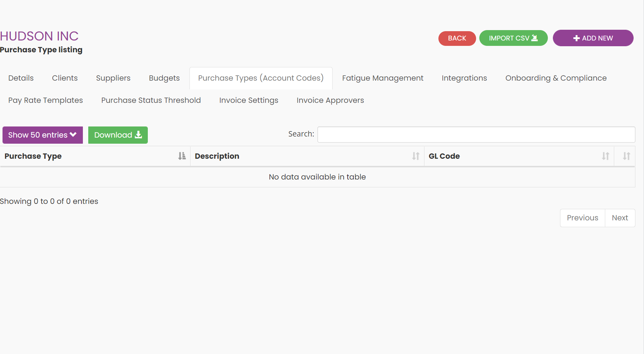Click 'No data available in table' message
The height and width of the screenshot is (354, 644).
(x=318, y=177)
